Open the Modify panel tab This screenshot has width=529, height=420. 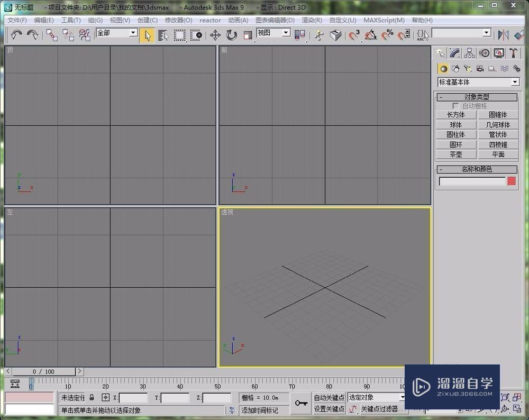455,53
